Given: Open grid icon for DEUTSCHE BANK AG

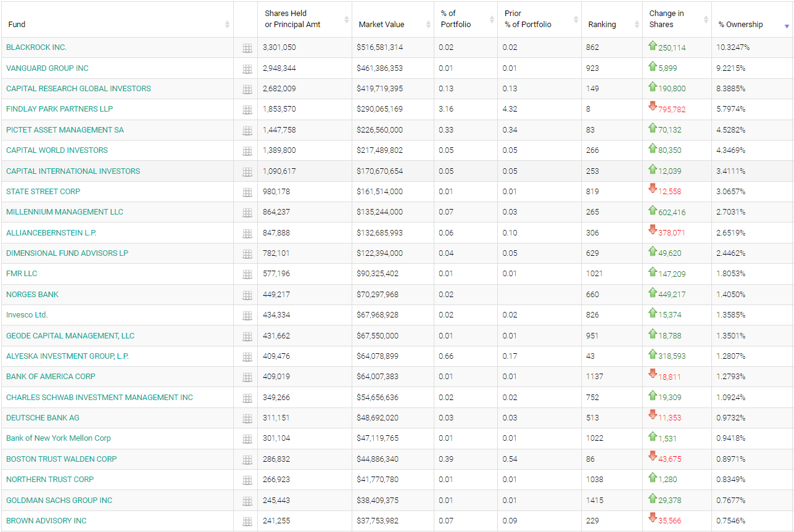Looking at the screenshot, I should click(247, 419).
